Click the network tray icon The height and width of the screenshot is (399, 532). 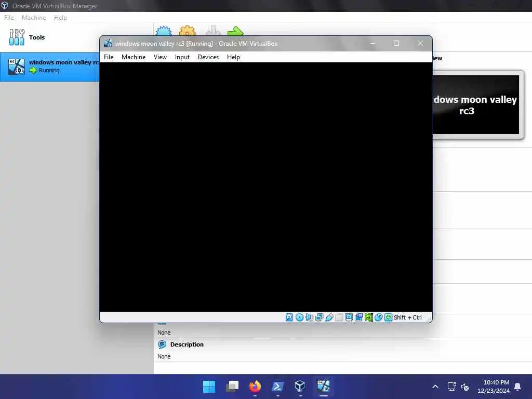(x=451, y=387)
